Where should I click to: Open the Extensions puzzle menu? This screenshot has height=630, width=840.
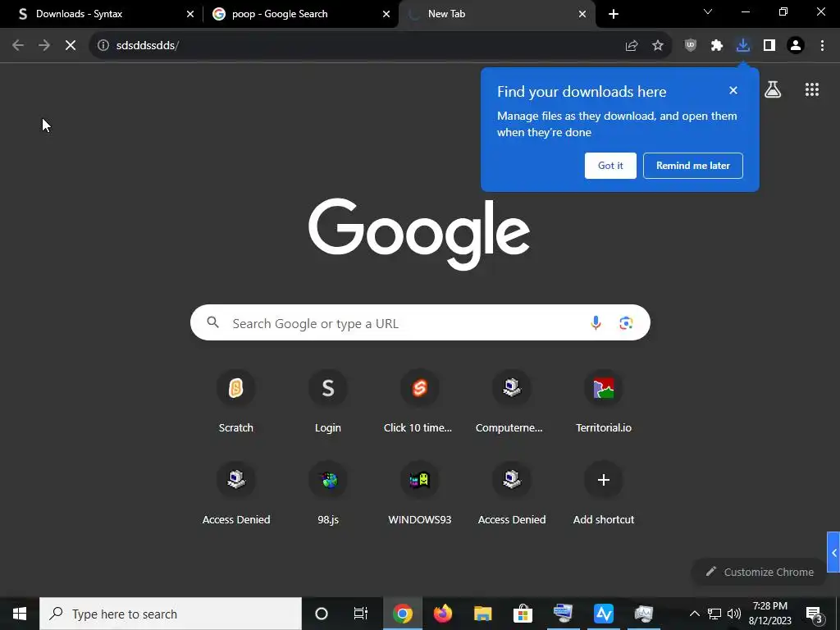click(x=717, y=46)
